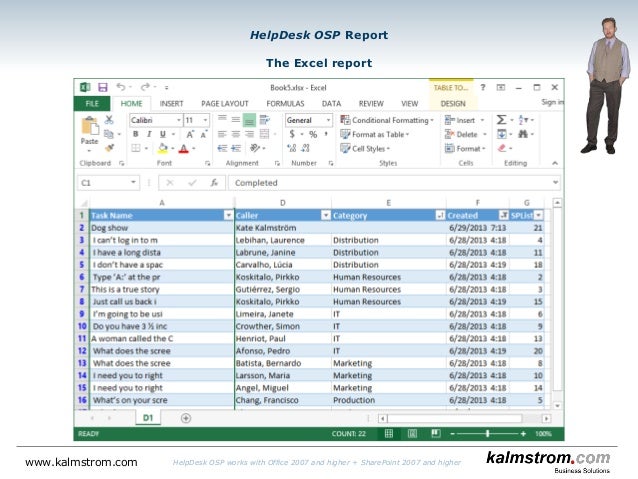Toggle Italic formatting
Screen dimensions: 638x479
149,134
